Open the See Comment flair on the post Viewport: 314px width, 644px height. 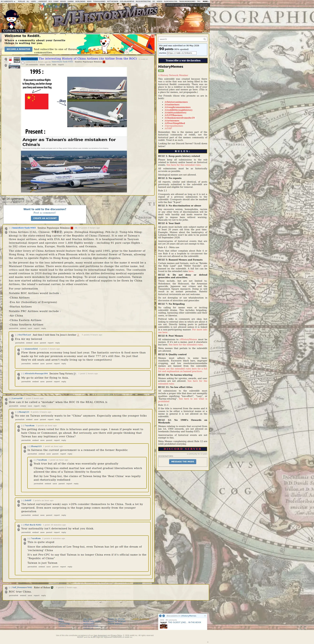(x=29, y=59)
